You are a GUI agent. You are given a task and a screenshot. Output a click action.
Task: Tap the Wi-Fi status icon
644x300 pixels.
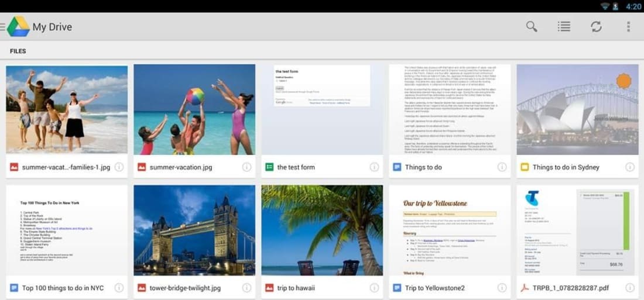tap(604, 6)
